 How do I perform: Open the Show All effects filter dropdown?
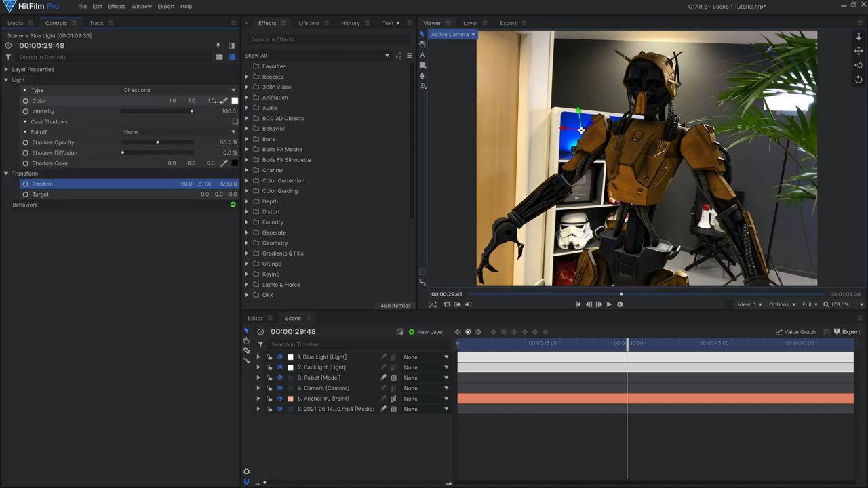click(x=317, y=56)
